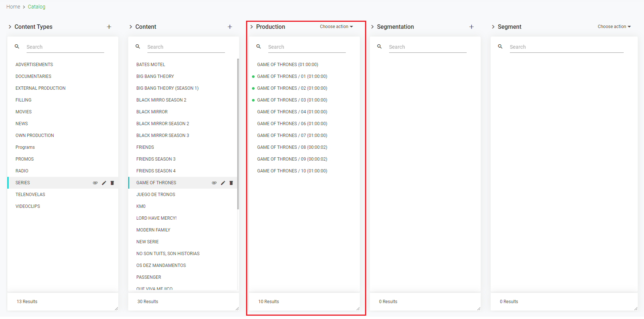
Task: Click the attachment icon on GAME OF THRONES
Action: tap(214, 183)
